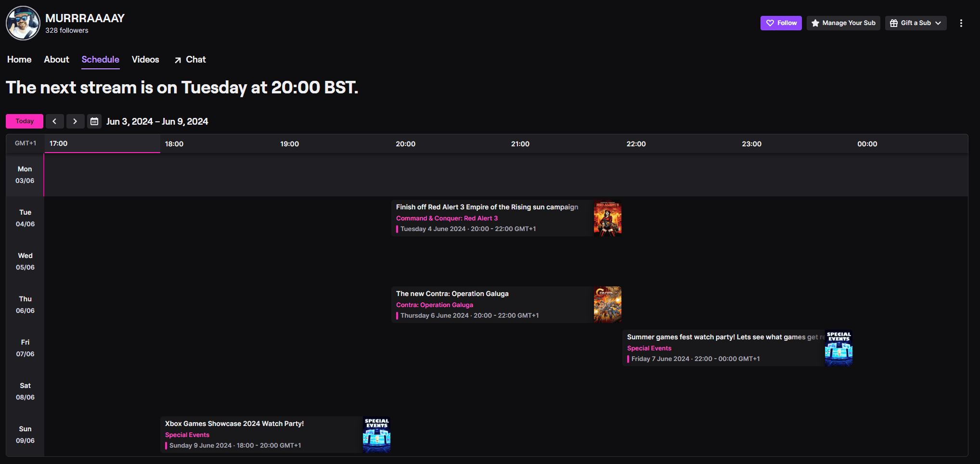The width and height of the screenshot is (980, 464).
Task: Select Xbox Games Showcase 2024 Watch Party event
Action: click(234, 424)
